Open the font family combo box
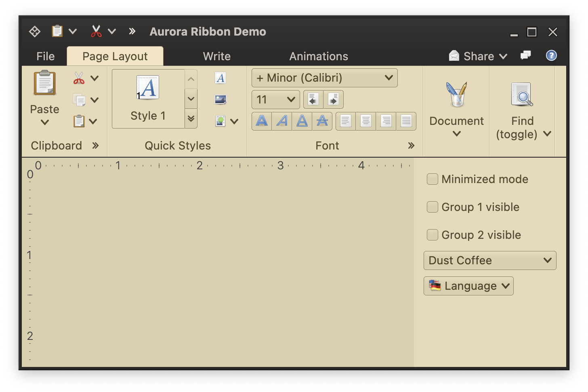 tap(325, 78)
